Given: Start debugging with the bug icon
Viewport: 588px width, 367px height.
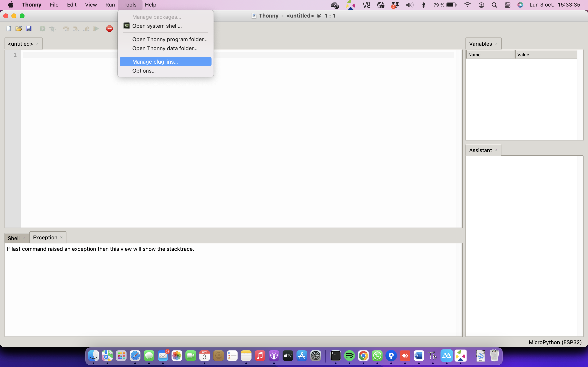Looking at the screenshot, I should point(52,29).
